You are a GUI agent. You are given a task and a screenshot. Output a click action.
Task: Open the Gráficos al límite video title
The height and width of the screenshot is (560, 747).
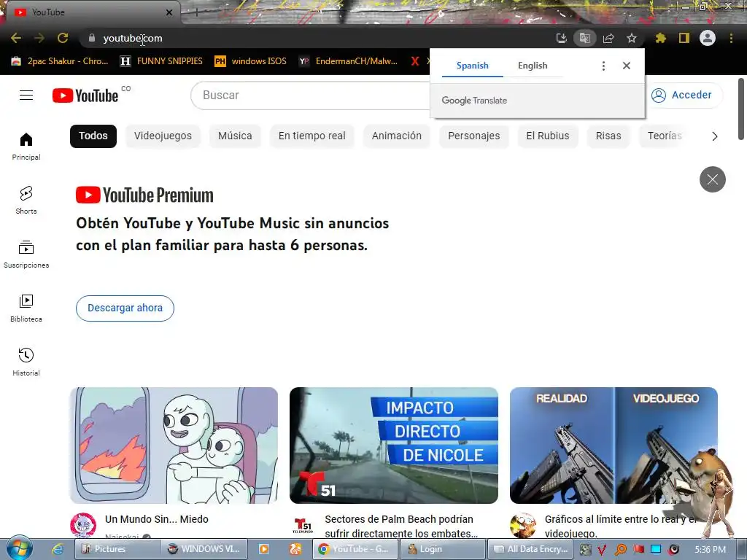620,526
